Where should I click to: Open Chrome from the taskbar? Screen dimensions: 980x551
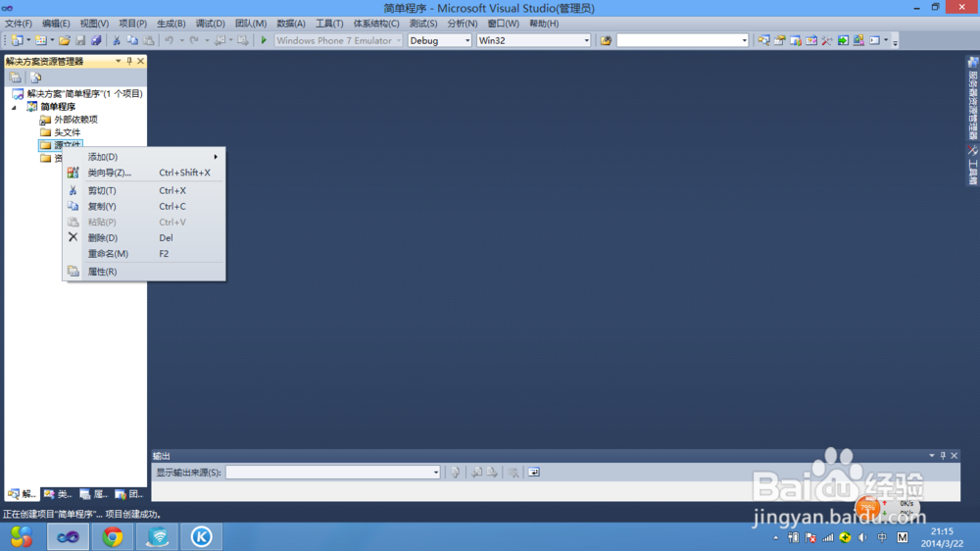(x=113, y=536)
